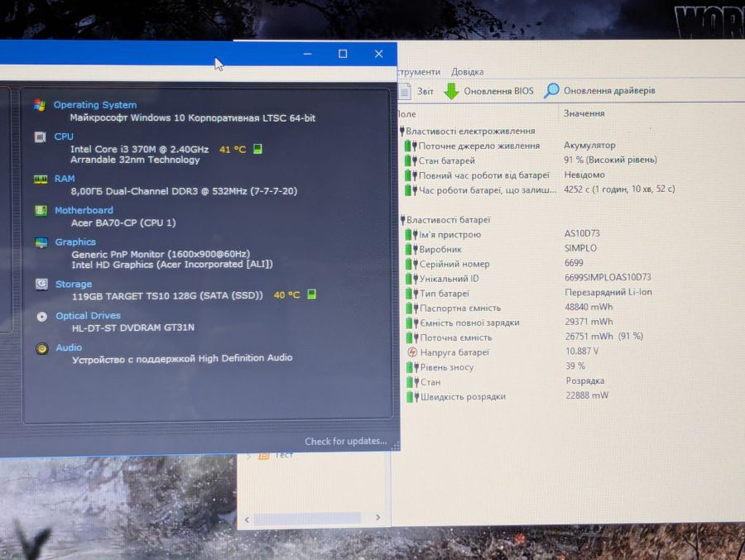Open the Storage section link

[x=74, y=284]
